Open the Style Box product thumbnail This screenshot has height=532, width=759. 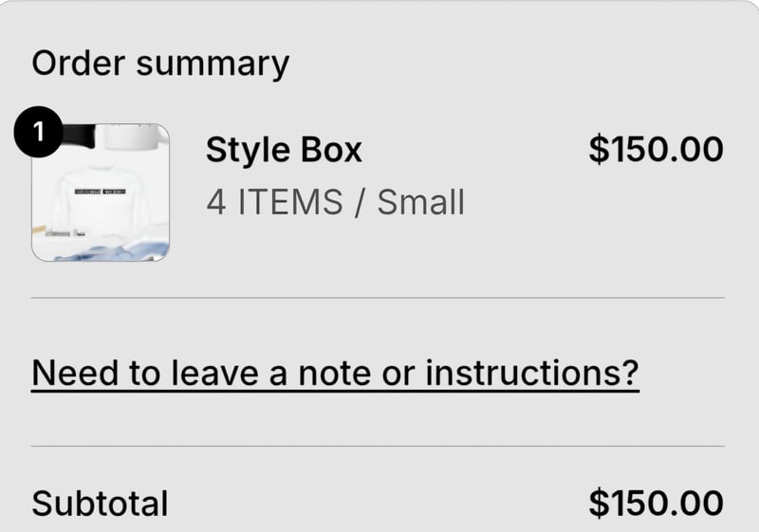click(101, 193)
